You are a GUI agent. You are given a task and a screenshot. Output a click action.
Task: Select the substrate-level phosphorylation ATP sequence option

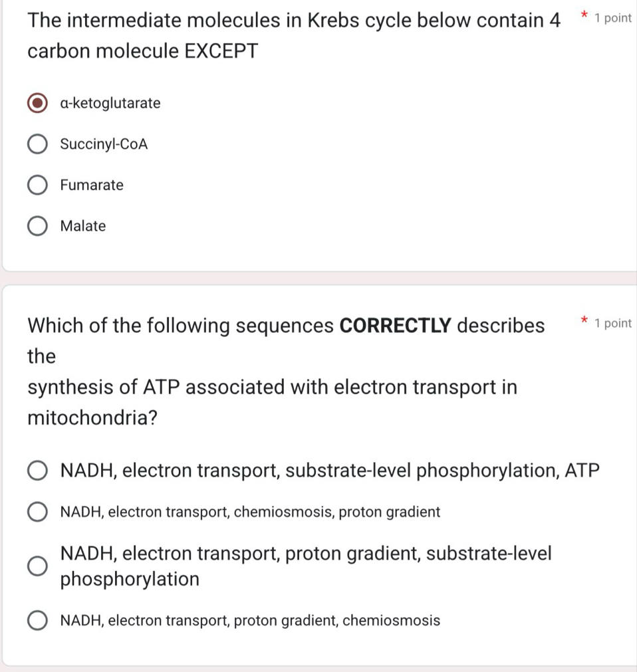(38, 470)
